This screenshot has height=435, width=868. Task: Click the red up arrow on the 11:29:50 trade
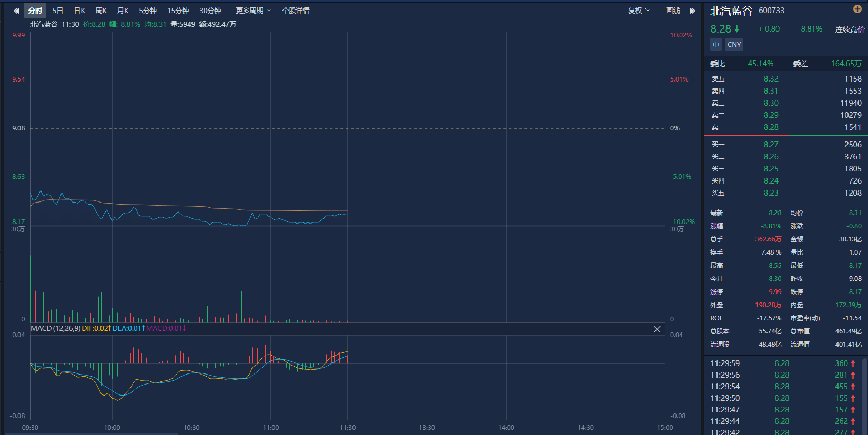[853, 398]
